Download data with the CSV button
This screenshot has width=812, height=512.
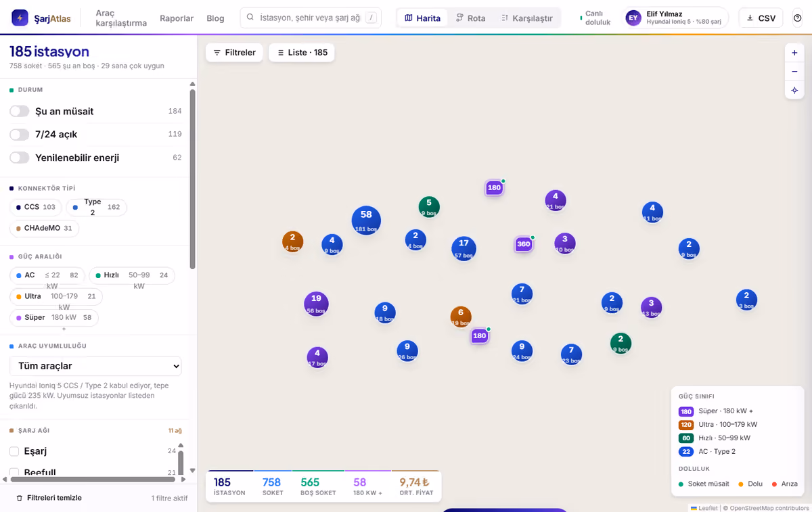pyautogui.click(x=761, y=18)
